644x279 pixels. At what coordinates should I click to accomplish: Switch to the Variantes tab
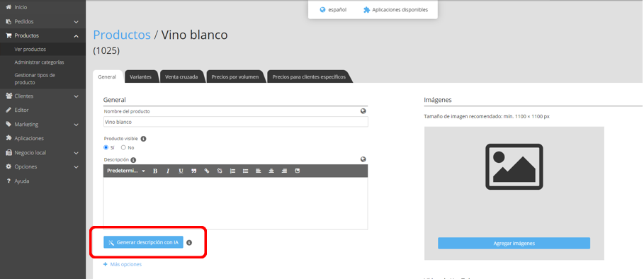140,76
